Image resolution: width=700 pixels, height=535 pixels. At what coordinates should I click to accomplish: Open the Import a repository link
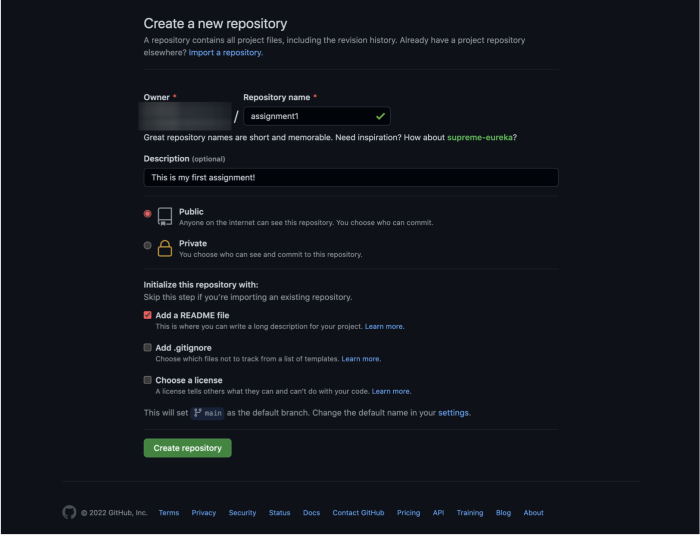tap(226, 52)
